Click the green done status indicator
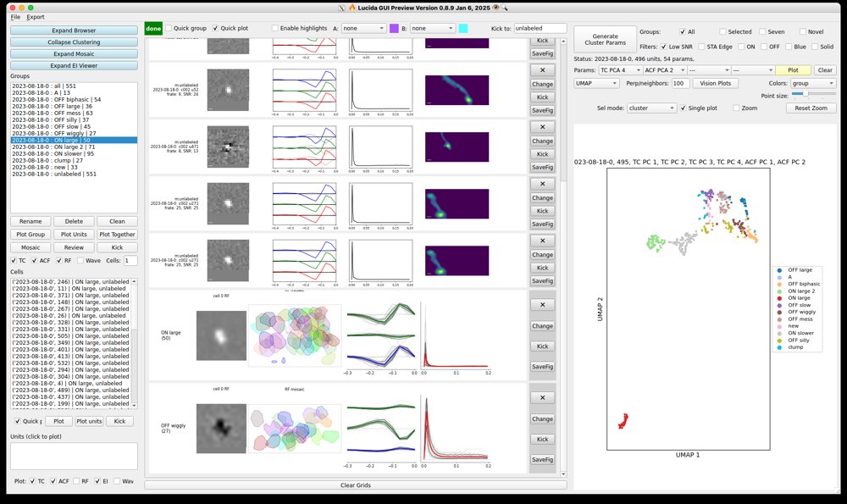 point(153,28)
